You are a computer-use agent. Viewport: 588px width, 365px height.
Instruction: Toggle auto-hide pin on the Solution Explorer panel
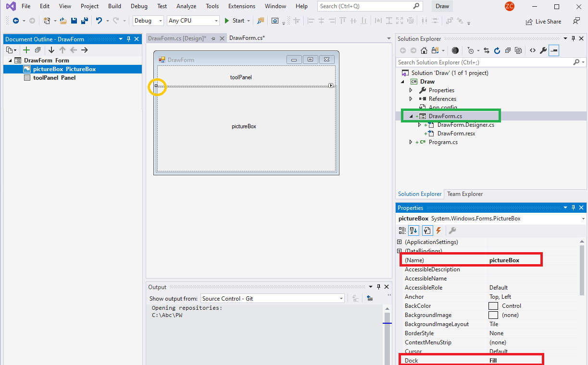[573, 39]
